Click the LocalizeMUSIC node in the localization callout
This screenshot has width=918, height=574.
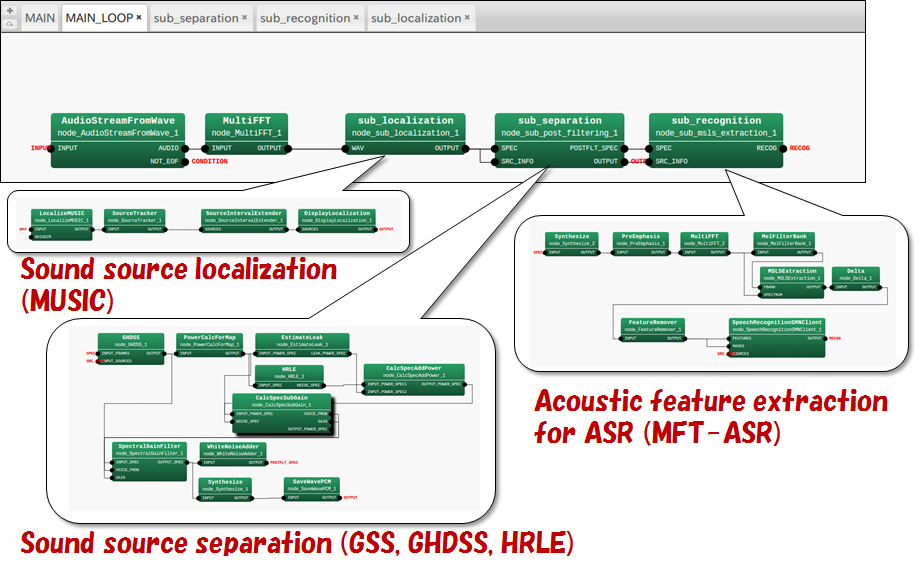coord(62,217)
